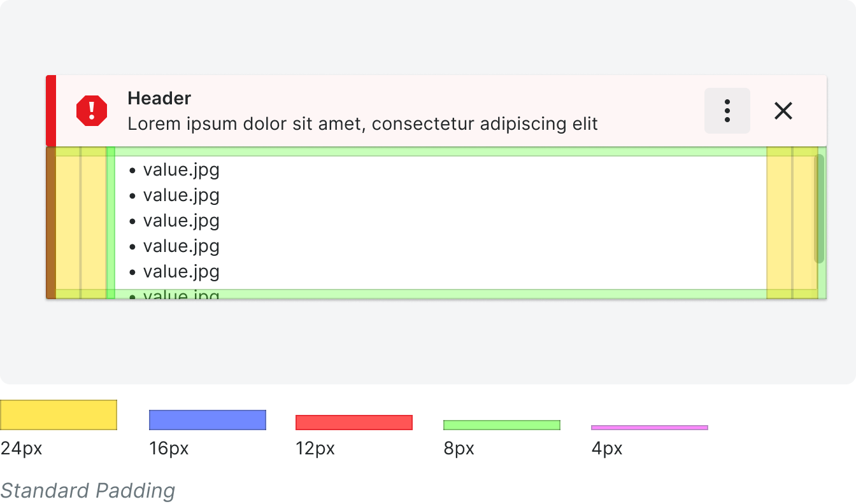Image resolution: width=856 pixels, height=504 pixels.
Task: Click the bold "Header" title text
Action: point(159,98)
